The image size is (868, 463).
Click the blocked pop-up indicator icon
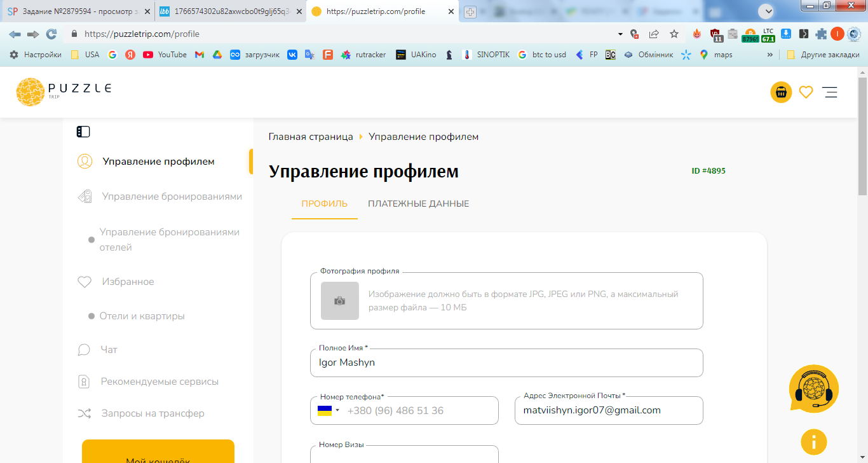pyautogui.click(x=634, y=34)
